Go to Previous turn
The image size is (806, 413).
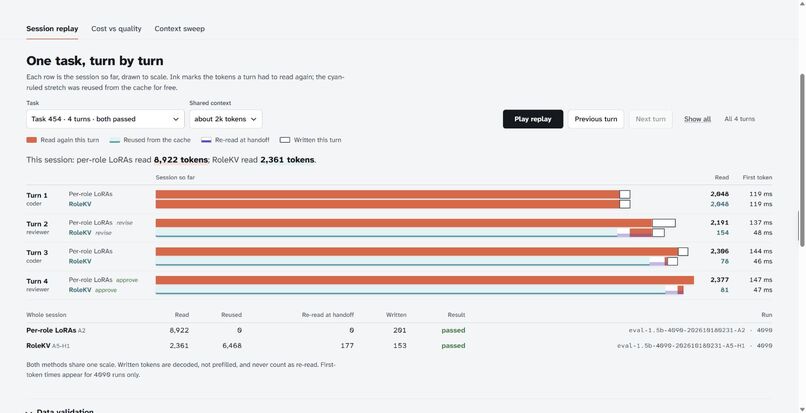(596, 119)
